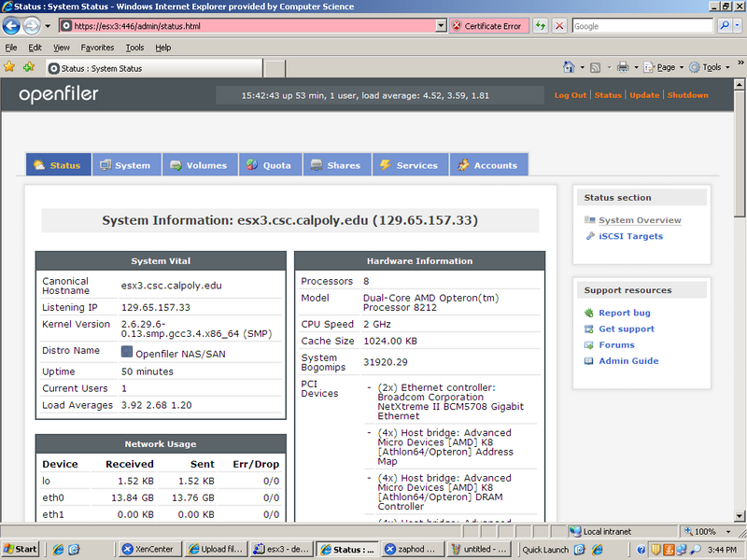Switch to the Volumes tab

click(200, 165)
